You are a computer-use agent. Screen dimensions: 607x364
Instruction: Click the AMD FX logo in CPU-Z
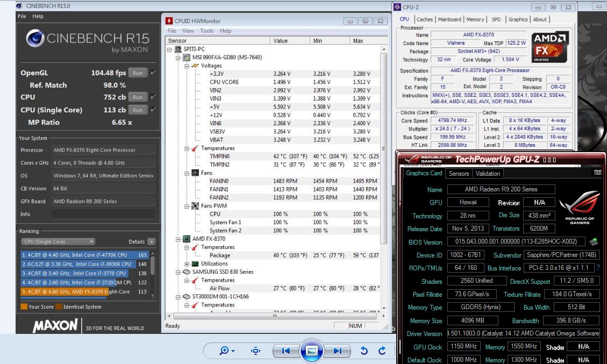(x=549, y=47)
